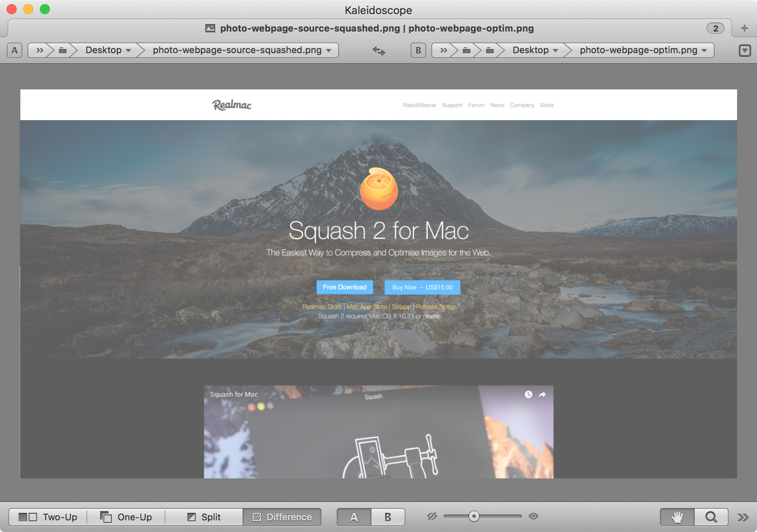Show image A with A button

[x=354, y=517]
